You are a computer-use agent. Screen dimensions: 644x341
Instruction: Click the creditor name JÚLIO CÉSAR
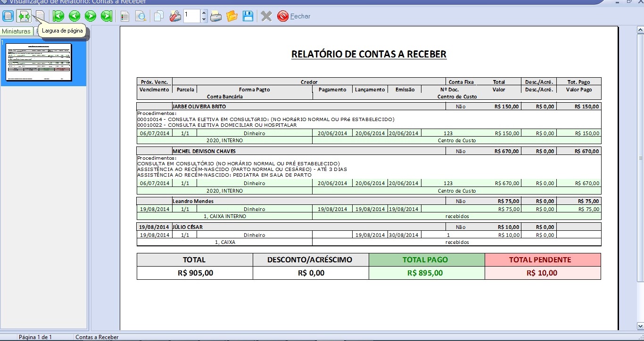(187, 227)
